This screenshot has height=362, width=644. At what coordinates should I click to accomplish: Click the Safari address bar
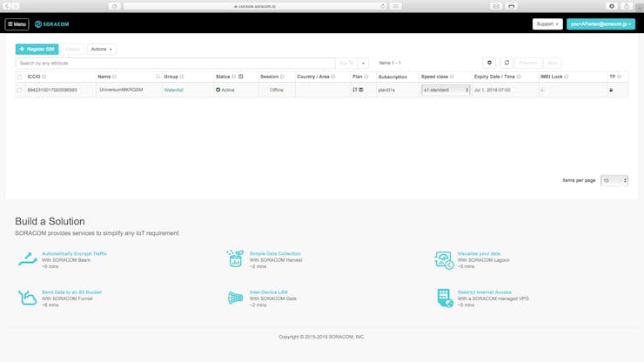pyautogui.click(x=255, y=6)
